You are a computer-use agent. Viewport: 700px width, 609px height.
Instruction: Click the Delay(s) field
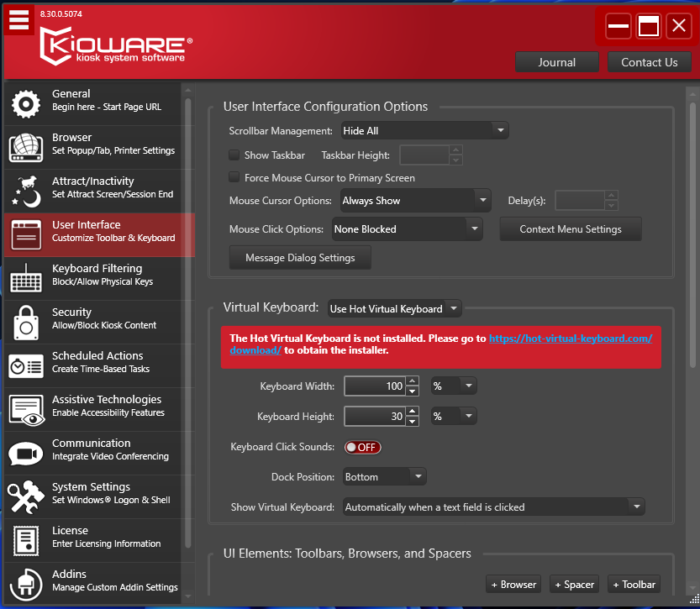[x=580, y=200]
